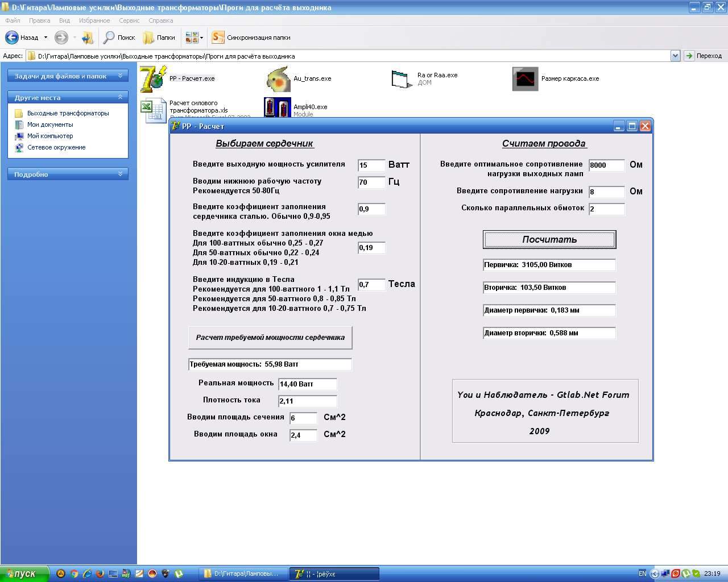The width and height of the screenshot is (728, 582).
Task: Open the Au_trans.exe parrot icon
Action: [278, 79]
